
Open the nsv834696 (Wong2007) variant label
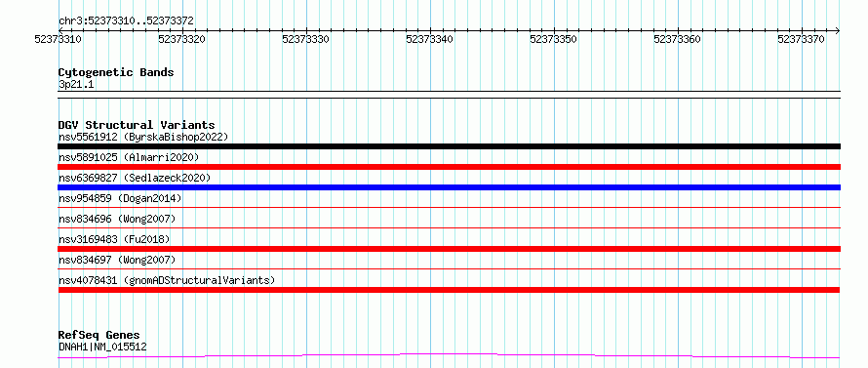117,219
